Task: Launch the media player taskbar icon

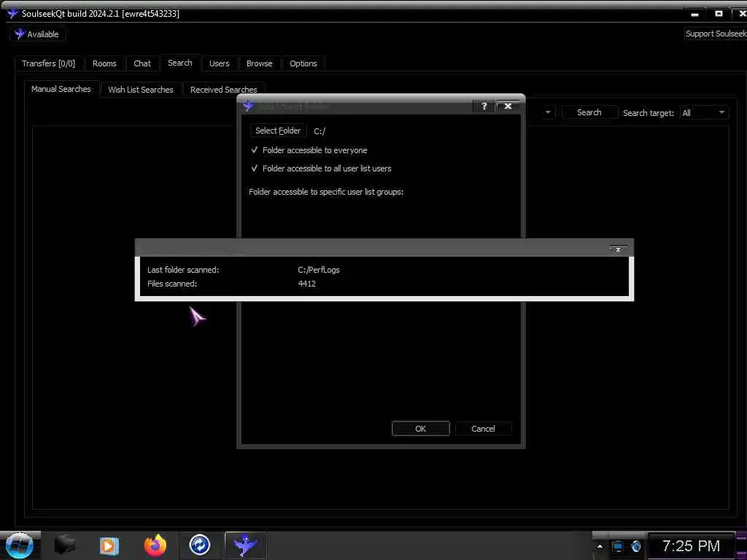Action: [x=109, y=545]
